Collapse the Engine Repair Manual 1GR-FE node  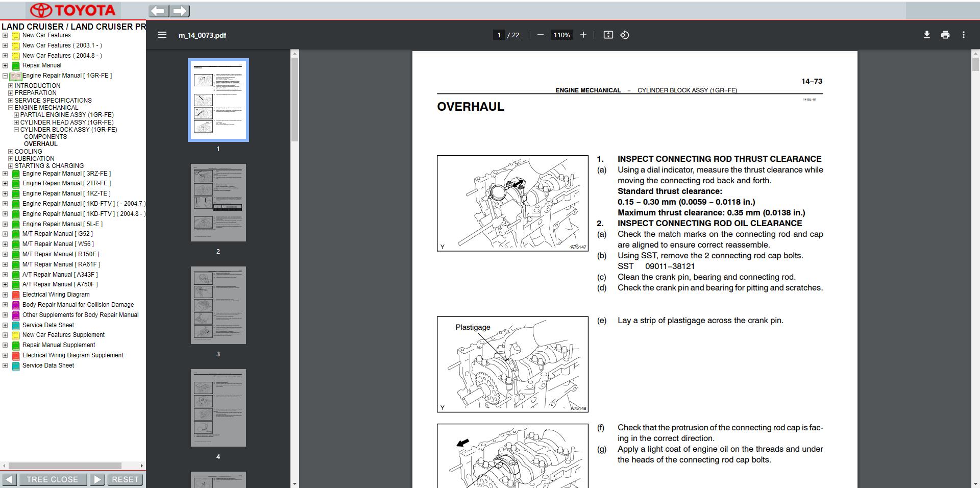5,76
